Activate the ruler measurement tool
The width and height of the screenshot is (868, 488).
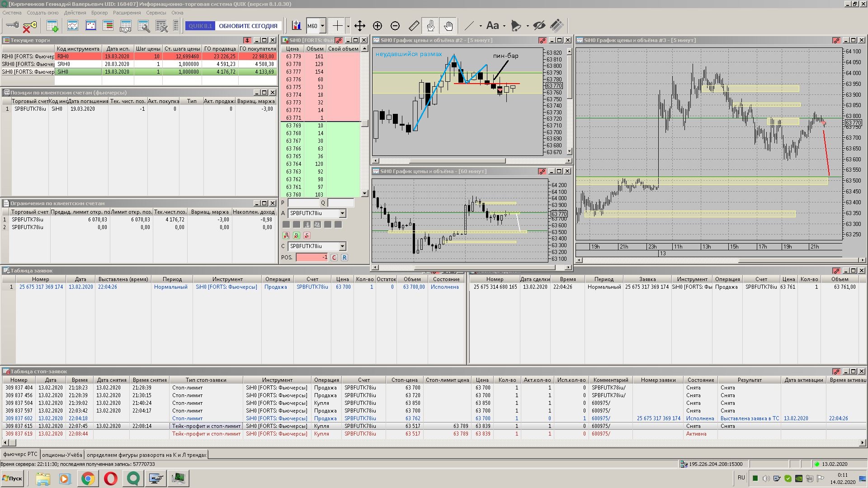tap(414, 26)
